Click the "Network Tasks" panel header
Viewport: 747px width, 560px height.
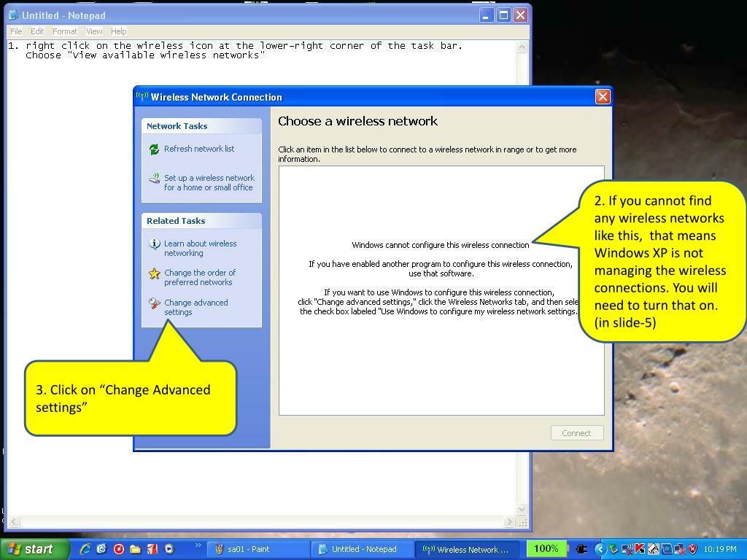[201, 126]
